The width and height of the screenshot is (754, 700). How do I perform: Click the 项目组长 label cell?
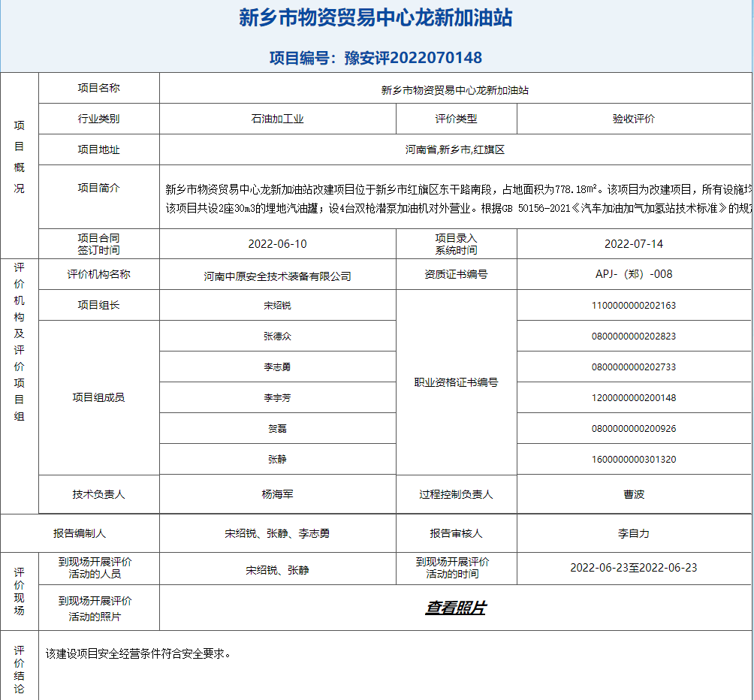[x=98, y=305]
